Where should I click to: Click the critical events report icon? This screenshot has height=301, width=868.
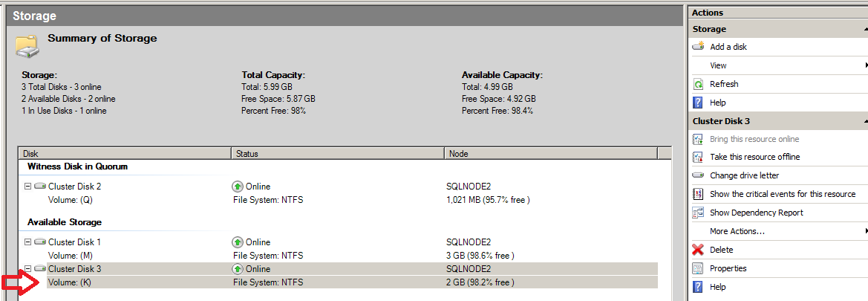point(698,194)
